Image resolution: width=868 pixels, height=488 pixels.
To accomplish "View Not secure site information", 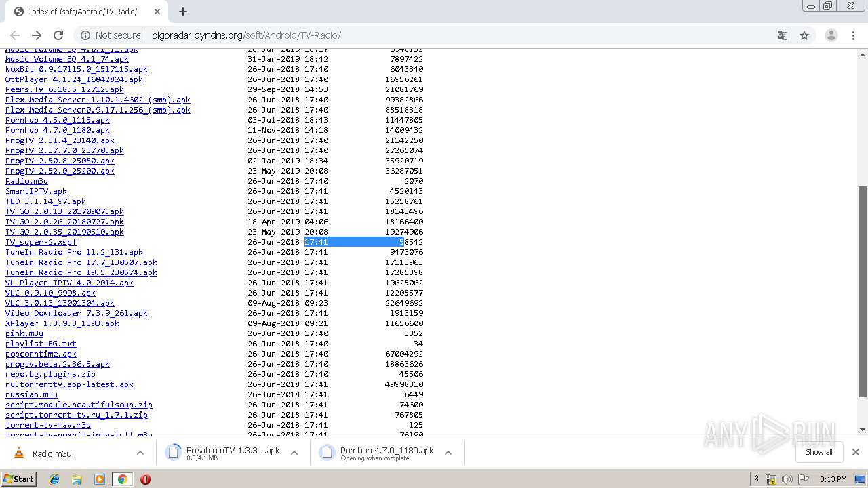I will tap(111, 35).
